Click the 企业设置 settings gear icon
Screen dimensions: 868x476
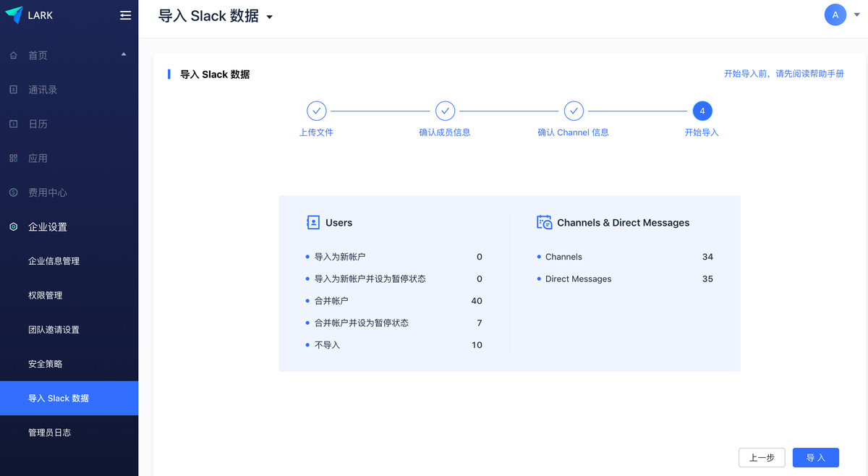[x=13, y=226]
